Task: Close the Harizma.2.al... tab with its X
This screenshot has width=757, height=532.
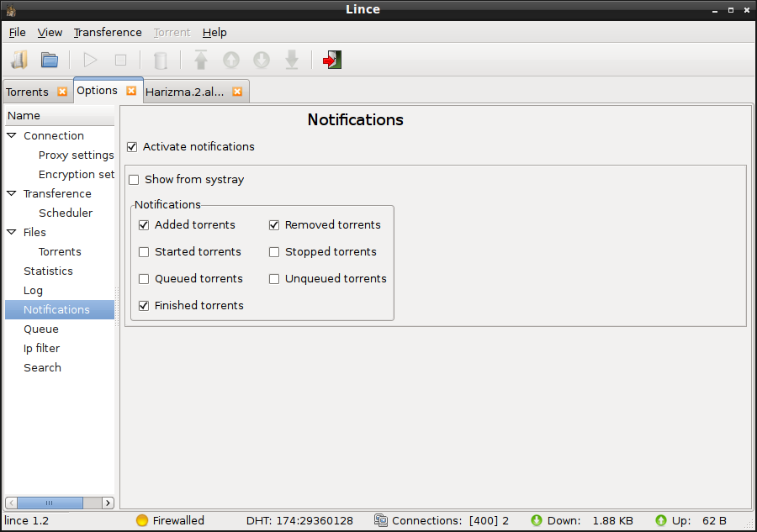Action: click(237, 92)
